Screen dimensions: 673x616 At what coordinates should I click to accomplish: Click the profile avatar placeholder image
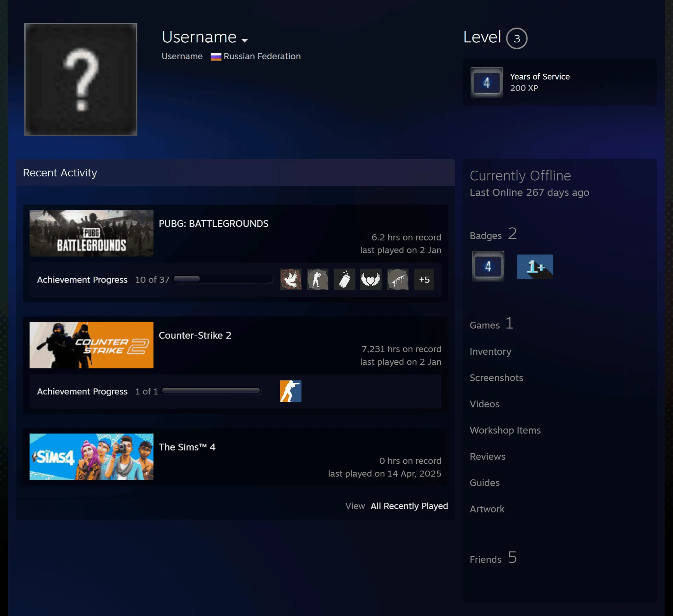81,79
